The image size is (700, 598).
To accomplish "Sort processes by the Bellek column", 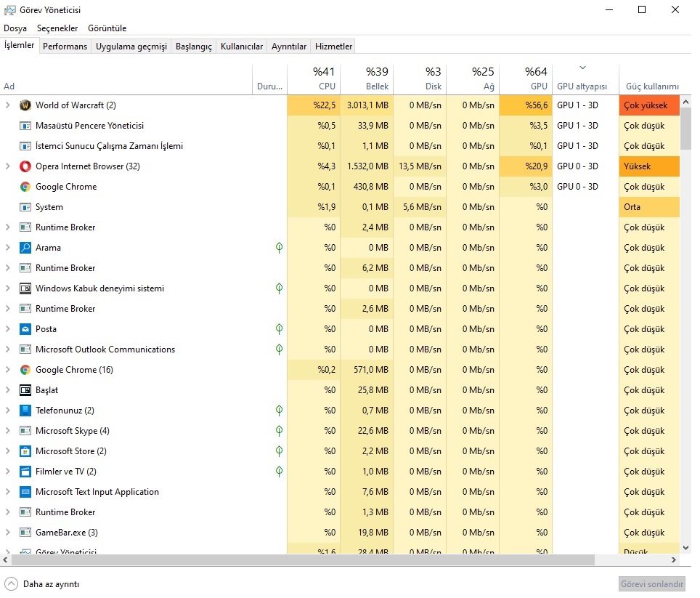I will 367,79.
